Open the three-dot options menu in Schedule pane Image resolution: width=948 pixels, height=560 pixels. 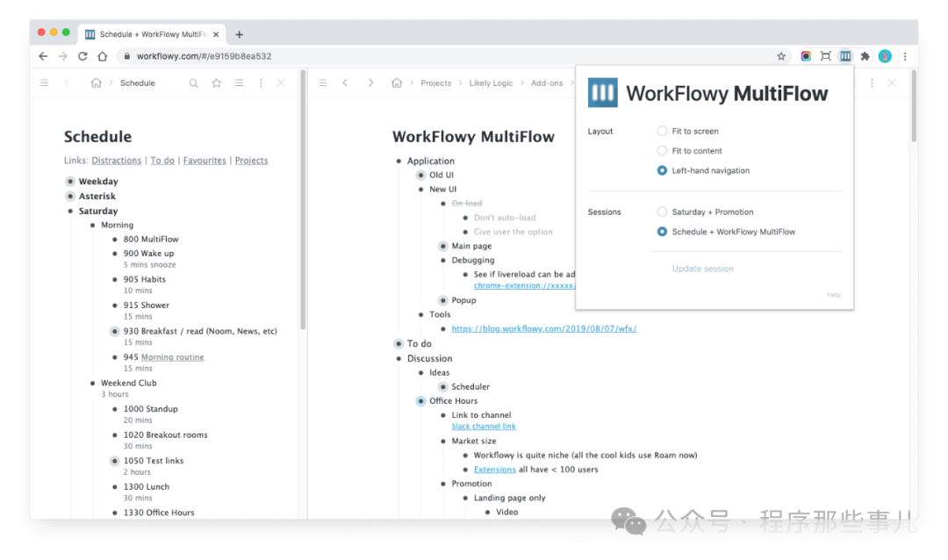[260, 83]
